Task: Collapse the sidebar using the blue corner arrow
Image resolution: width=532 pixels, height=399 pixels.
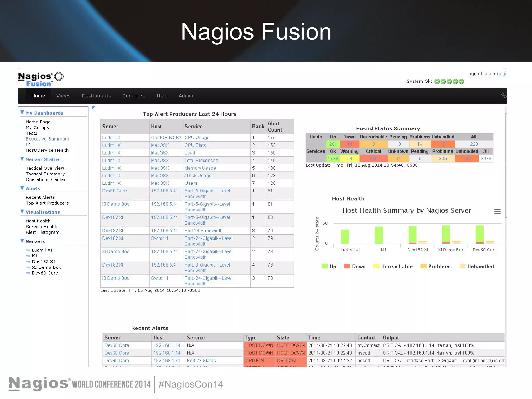Action: (93, 108)
